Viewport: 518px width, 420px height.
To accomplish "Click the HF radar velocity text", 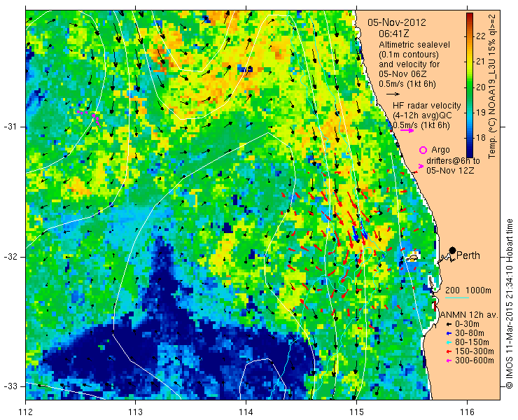I will click(x=427, y=106).
